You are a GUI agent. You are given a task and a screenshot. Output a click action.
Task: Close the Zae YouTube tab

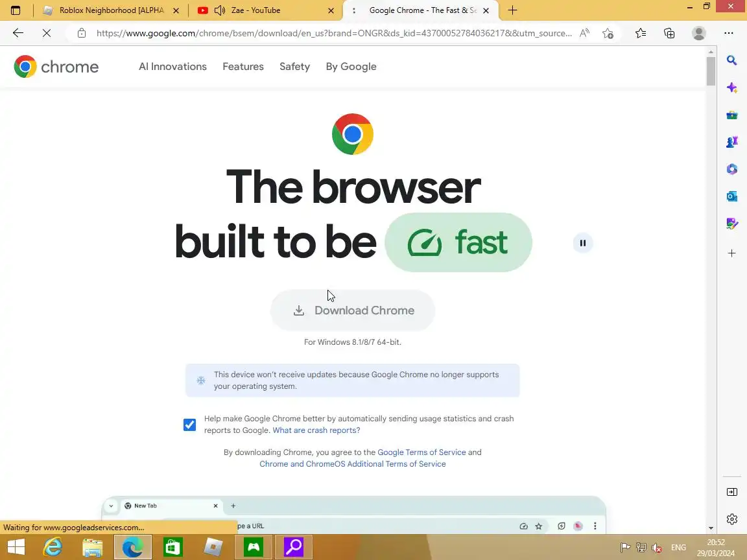click(331, 10)
